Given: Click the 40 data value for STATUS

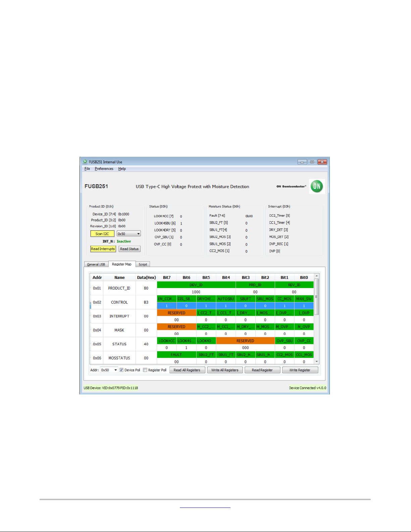Looking at the screenshot, I should pos(146,344).
